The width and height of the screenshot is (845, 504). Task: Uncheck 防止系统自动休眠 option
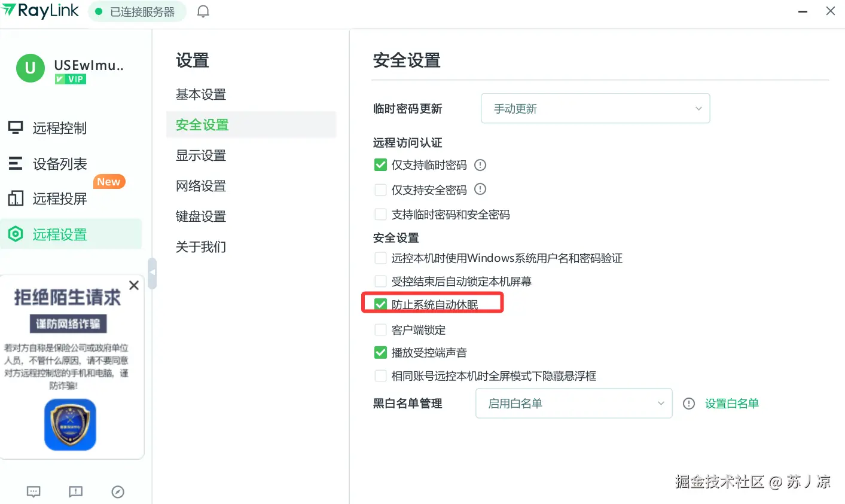click(380, 305)
